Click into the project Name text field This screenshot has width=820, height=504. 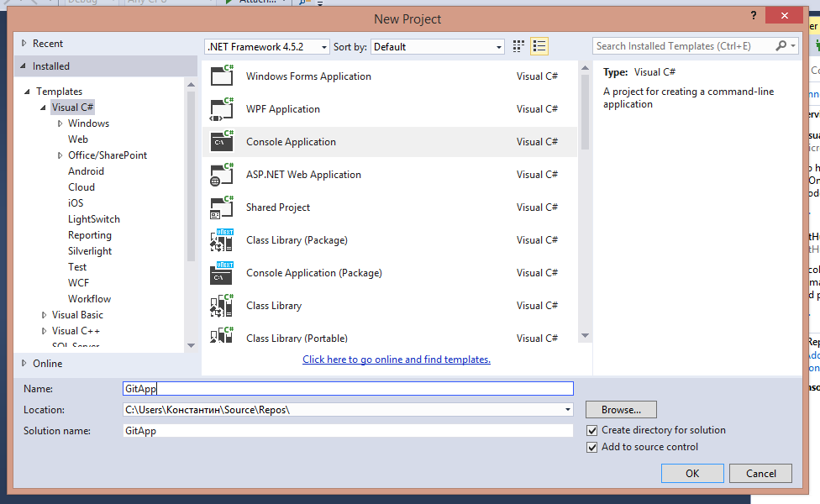[348, 389]
